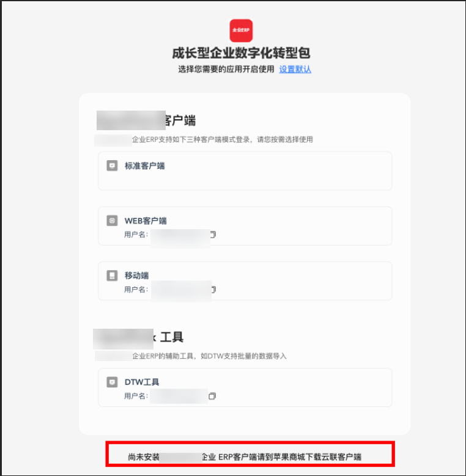This screenshot has height=476, width=466.
Task: Click the 工具 section heading
Action: point(172,337)
